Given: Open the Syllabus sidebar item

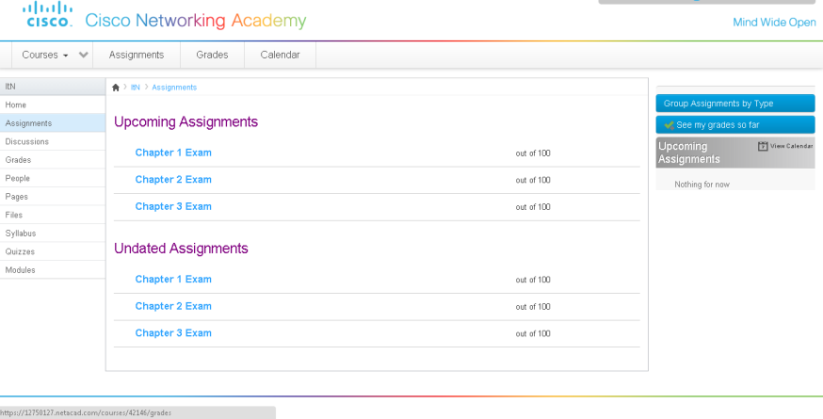Looking at the screenshot, I should [x=21, y=233].
